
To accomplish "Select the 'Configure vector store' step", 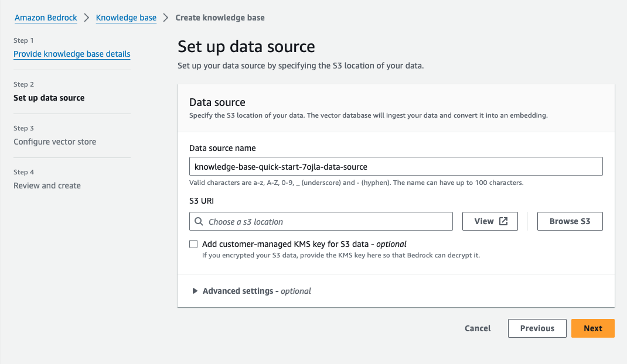I will click(x=54, y=142).
